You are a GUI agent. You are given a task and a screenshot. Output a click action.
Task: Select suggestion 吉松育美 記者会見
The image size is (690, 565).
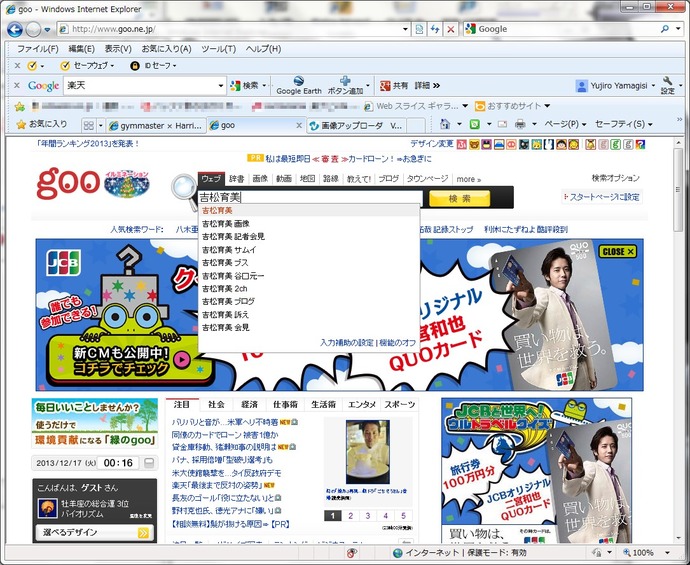[309, 237]
